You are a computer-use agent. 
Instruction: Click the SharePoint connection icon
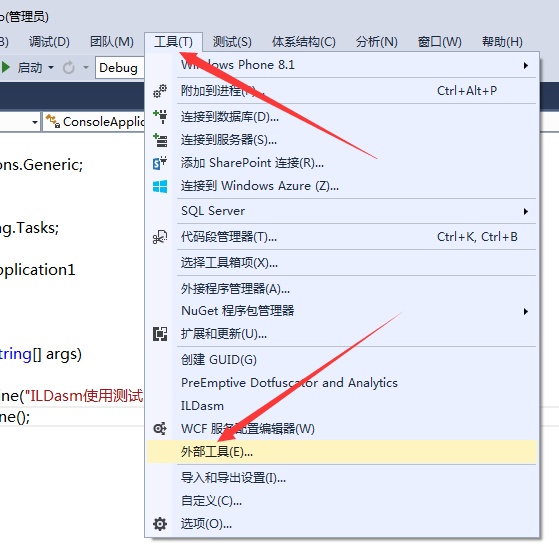coord(160,163)
